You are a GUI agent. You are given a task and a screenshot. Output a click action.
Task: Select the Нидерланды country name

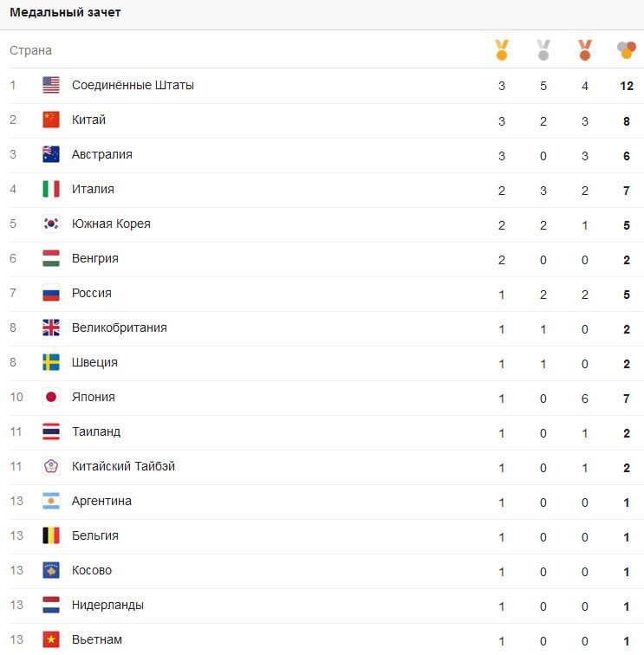pyautogui.click(x=107, y=606)
